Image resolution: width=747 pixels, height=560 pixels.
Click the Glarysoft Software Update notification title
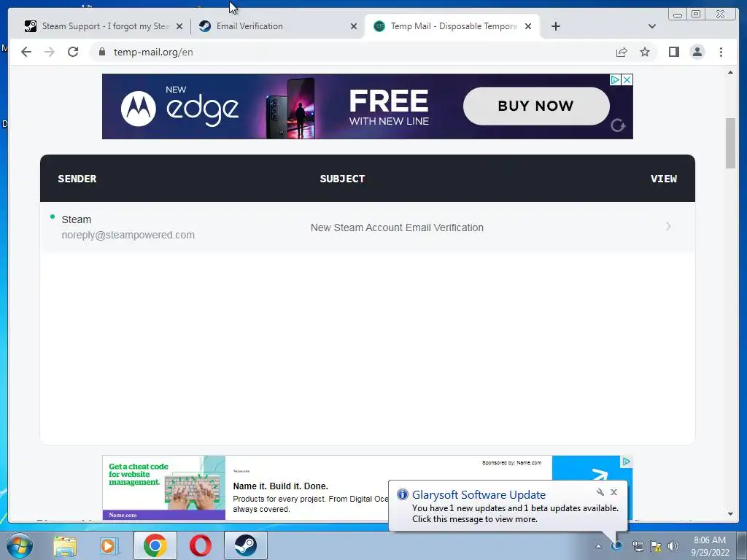coord(479,495)
